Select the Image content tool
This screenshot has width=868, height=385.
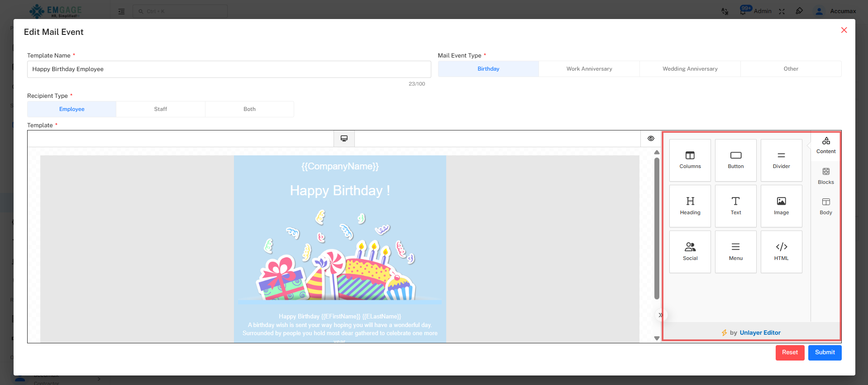781,206
